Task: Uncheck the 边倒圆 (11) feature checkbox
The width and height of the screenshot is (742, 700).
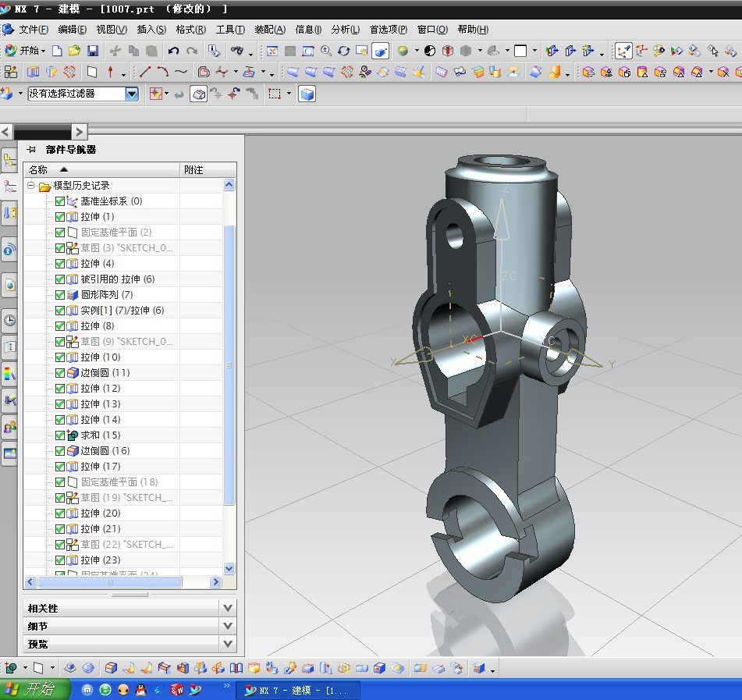Action: click(x=60, y=373)
